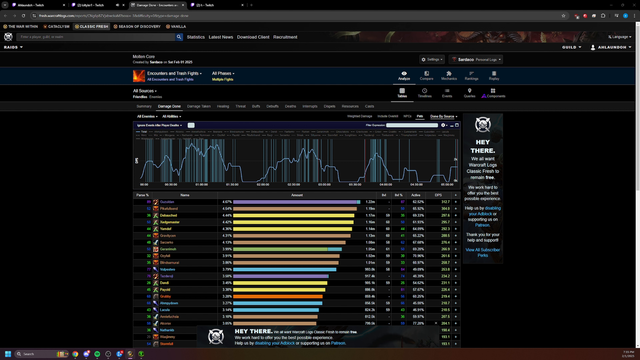Open All Phases dropdown
Image resolution: width=640 pixels, height=360 pixels.
[223, 73]
